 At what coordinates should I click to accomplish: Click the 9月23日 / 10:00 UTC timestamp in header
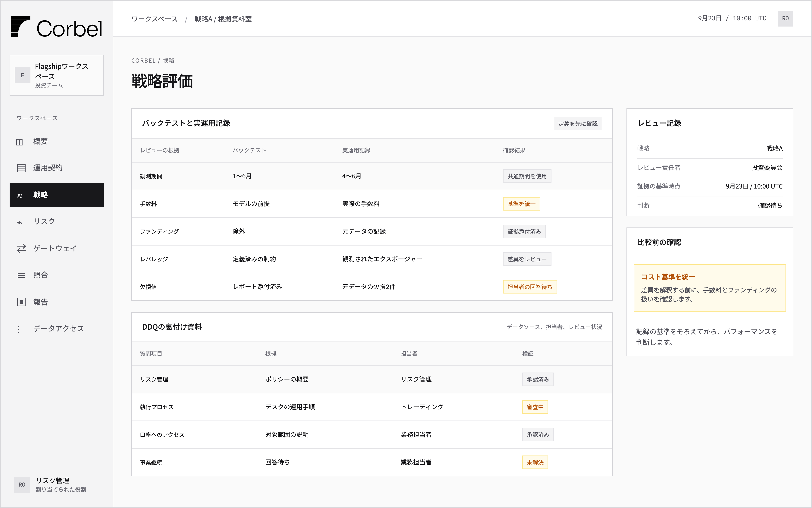(x=732, y=18)
